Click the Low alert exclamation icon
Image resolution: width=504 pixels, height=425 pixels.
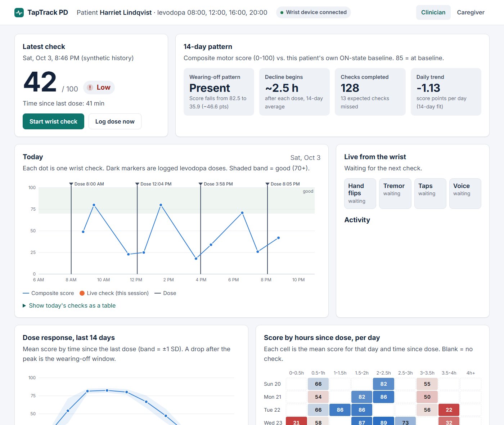click(x=90, y=88)
